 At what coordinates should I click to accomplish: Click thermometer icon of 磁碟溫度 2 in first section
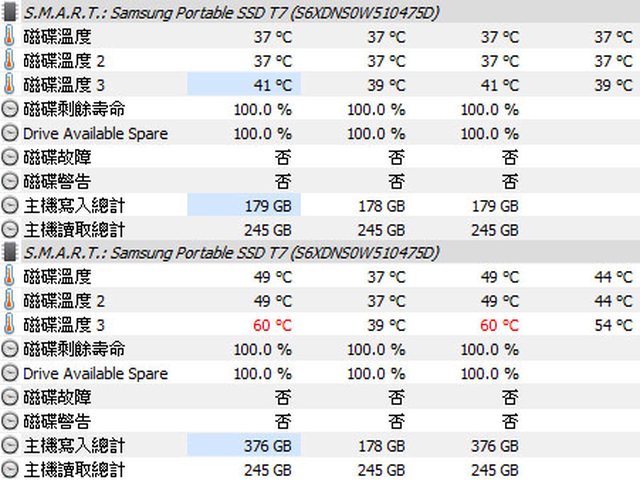tap(10, 61)
